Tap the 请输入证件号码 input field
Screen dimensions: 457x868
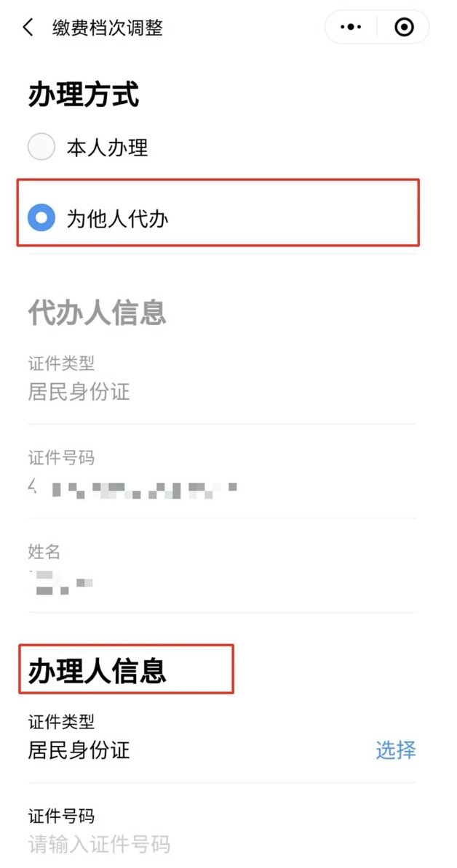221,845
